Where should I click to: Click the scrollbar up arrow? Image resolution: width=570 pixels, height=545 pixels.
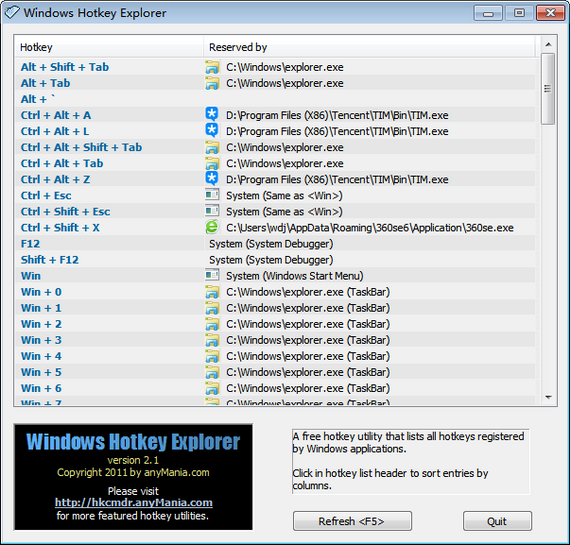tap(549, 44)
